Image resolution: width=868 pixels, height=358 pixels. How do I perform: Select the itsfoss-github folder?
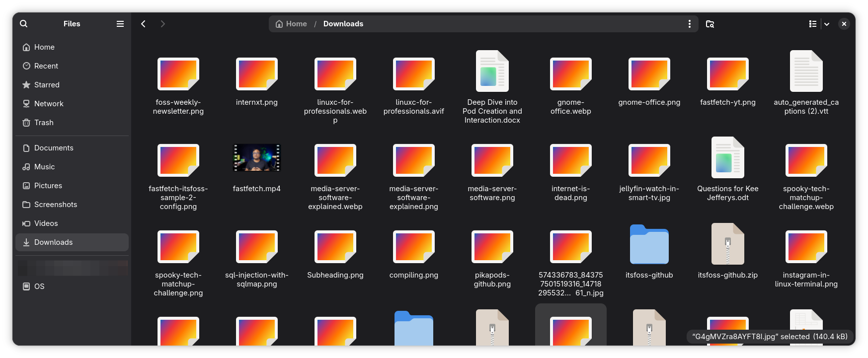coord(649,244)
